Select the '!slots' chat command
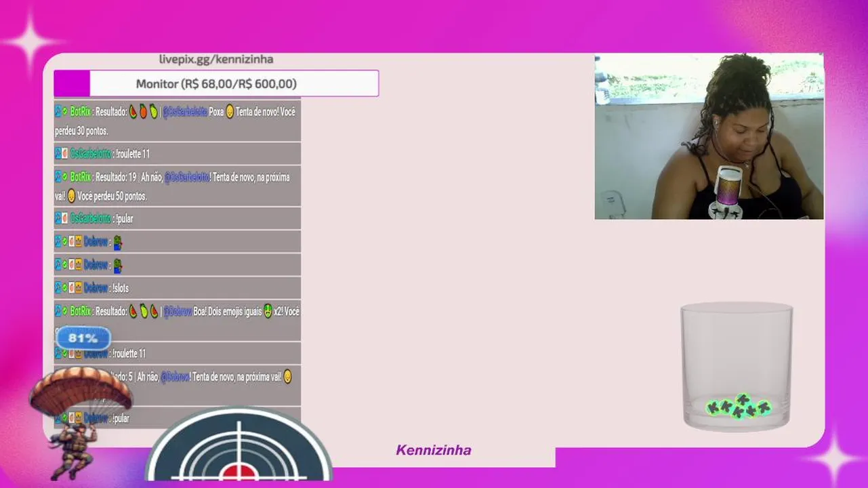Image resolution: width=868 pixels, height=488 pixels. 120,288
